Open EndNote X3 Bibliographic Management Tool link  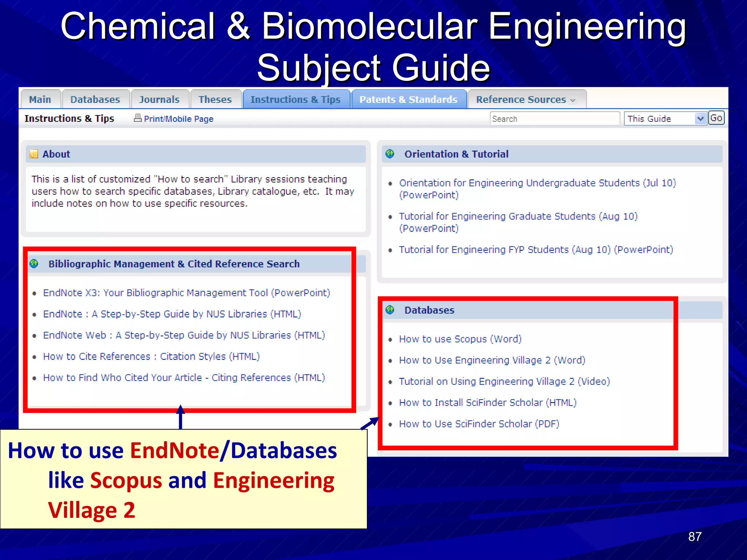(x=186, y=293)
